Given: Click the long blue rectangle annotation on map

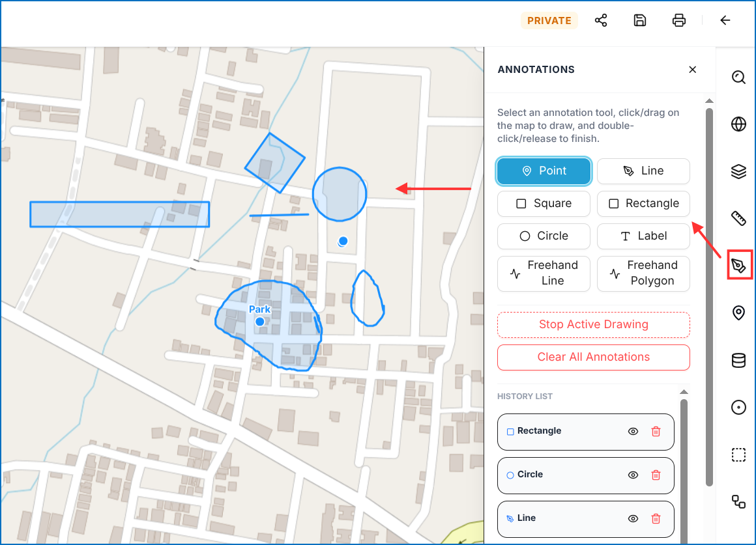Looking at the screenshot, I should (x=119, y=214).
